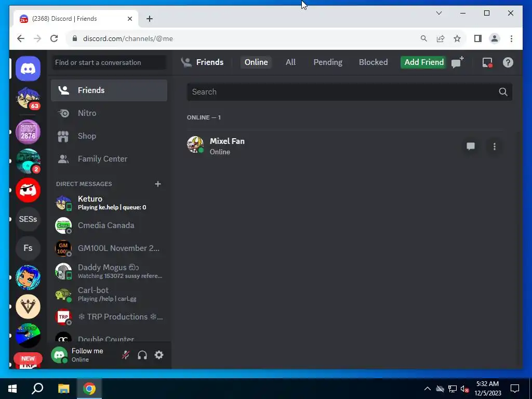Open the Keturo direct message
The width and height of the screenshot is (532, 399).
click(109, 203)
